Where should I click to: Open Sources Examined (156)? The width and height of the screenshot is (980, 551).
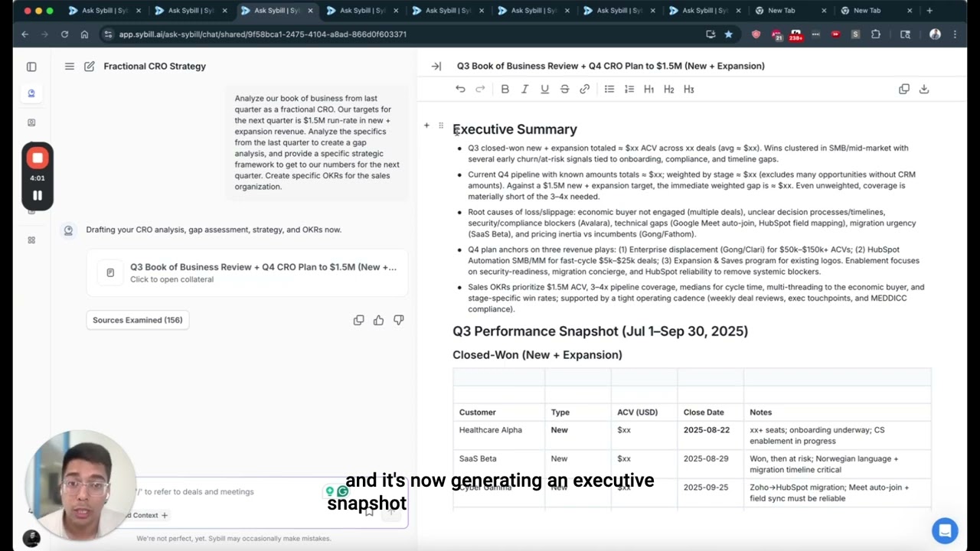pos(138,320)
